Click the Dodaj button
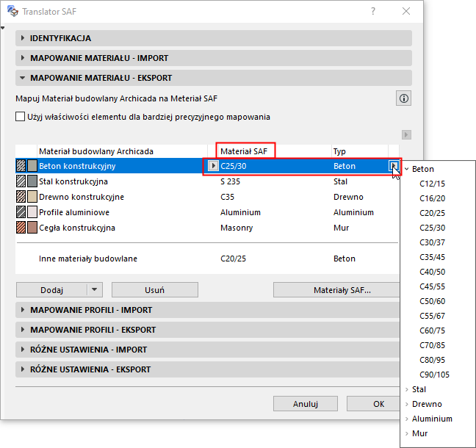 click(51, 290)
